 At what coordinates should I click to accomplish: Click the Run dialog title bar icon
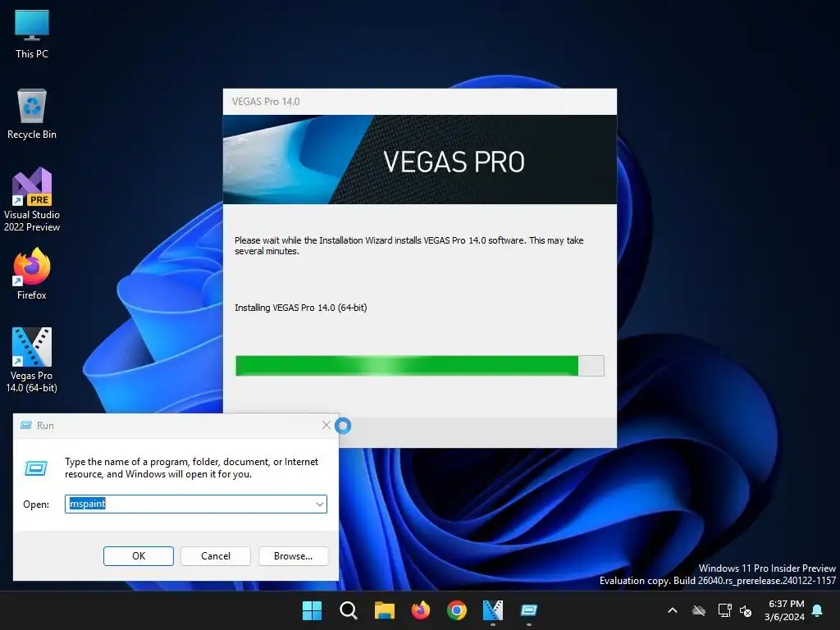pos(25,426)
